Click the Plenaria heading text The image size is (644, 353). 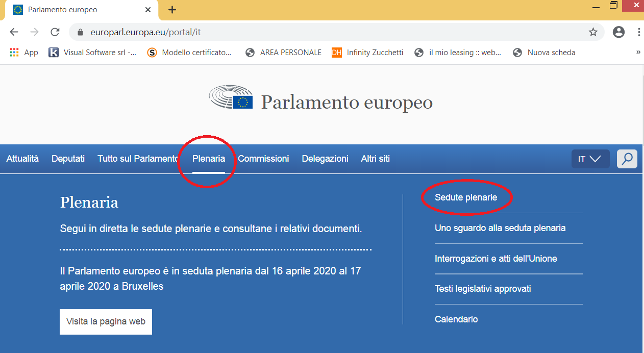tap(89, 203)
